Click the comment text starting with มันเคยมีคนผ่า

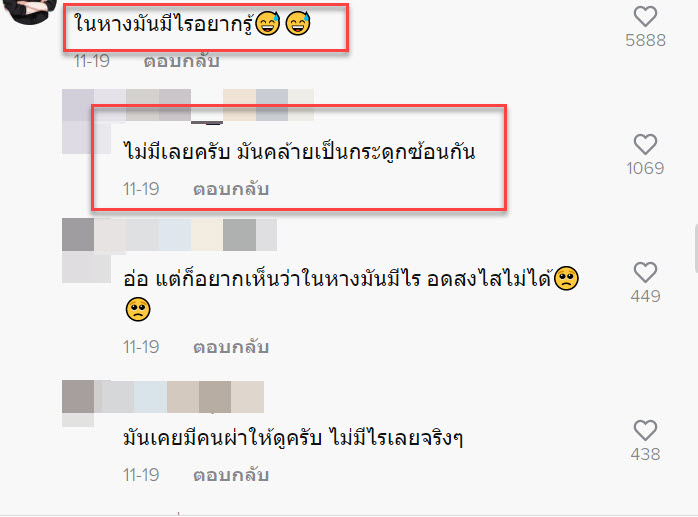pos(293,437)
